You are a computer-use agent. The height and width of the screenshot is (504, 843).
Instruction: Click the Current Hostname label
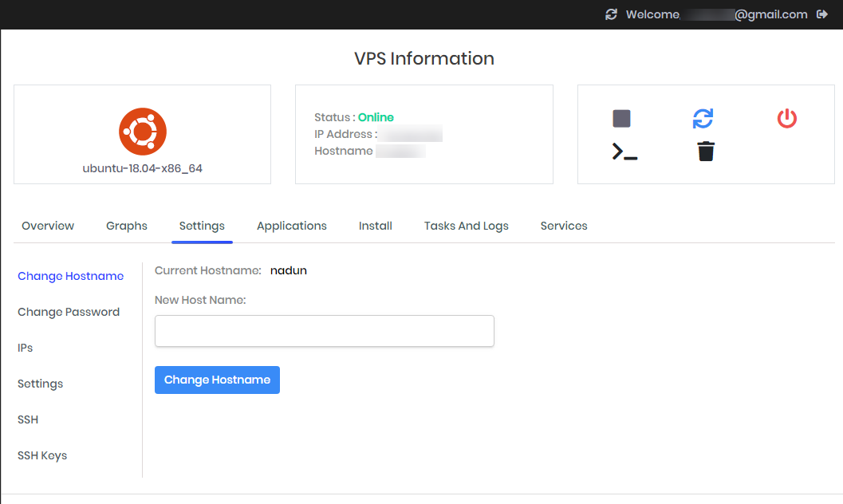[x=208, y=270]
